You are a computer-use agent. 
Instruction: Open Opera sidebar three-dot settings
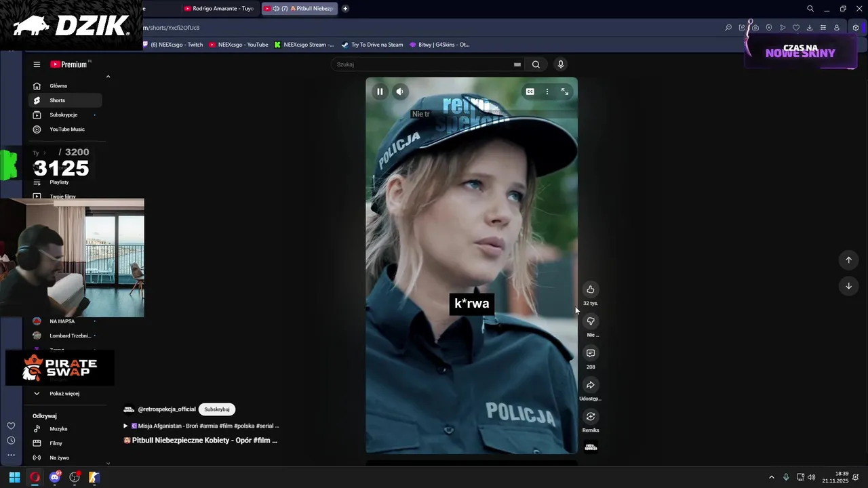pos(11,455)
